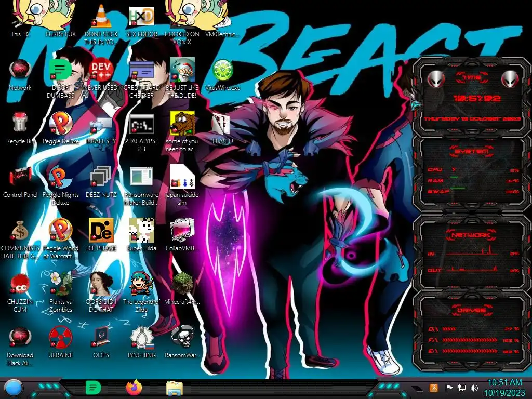Click the Start orb button
Screen dimensions: 532x399
click(x=14, y=388)
